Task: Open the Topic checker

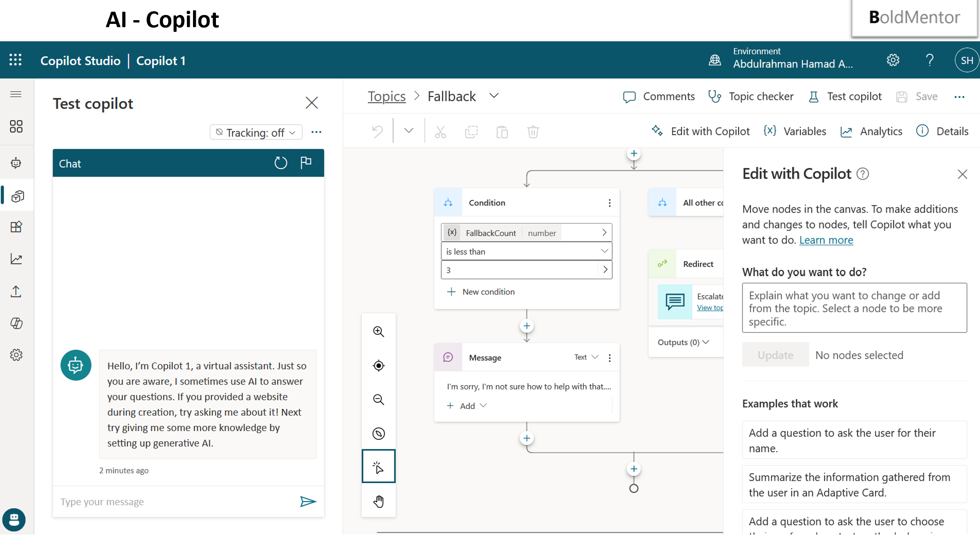Action: (750, 96)
